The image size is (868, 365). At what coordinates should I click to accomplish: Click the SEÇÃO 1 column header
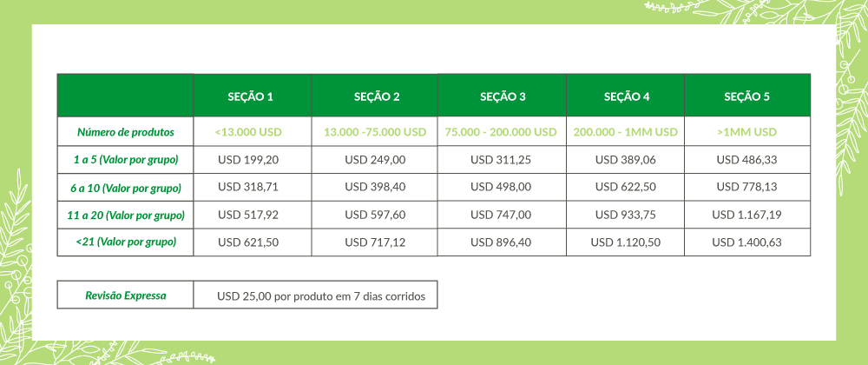(x=251, y=96)
